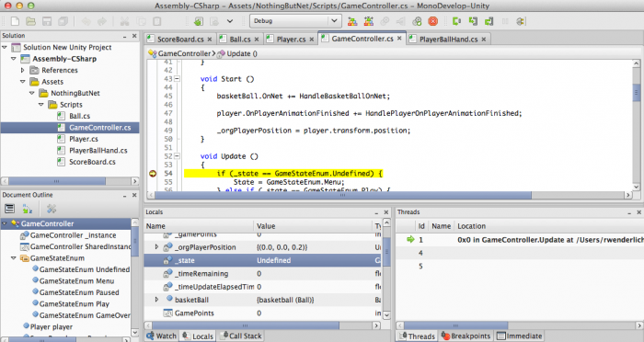Screen dimensions: 644x342
Task: Click the Undo arrow icon
Action: pos(86,21)
